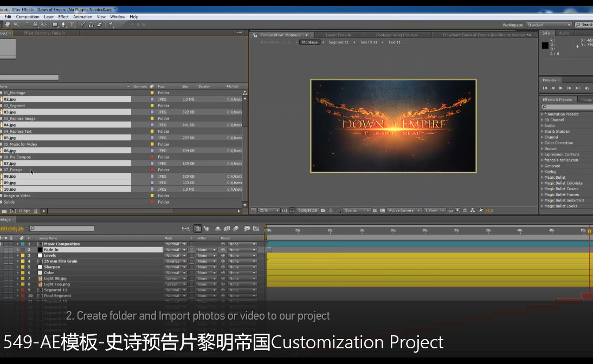
Task: Switch to the Audio panel tab
Action: point(564,33)
